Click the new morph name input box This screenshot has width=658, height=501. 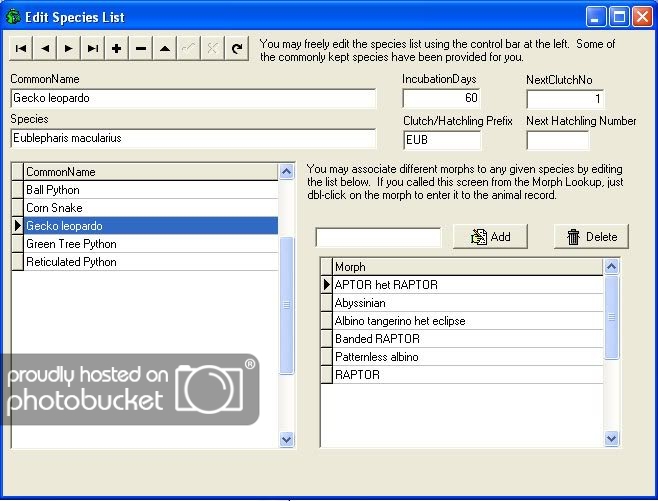click(378, 237)
